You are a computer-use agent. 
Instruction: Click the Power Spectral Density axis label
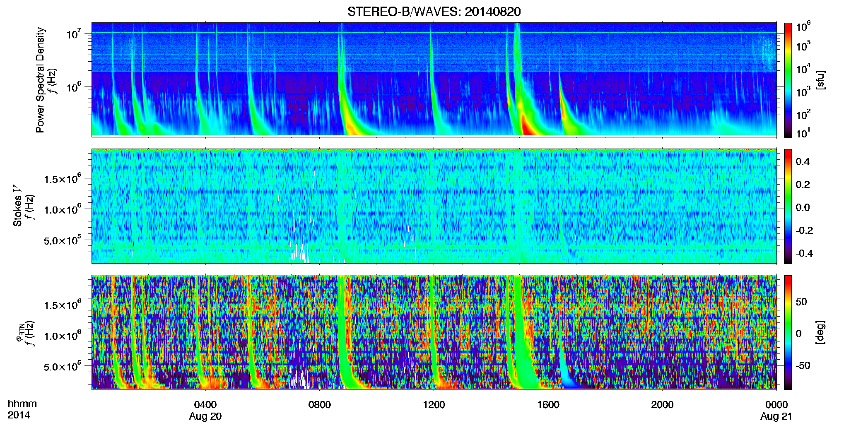[x=40, y=80]
